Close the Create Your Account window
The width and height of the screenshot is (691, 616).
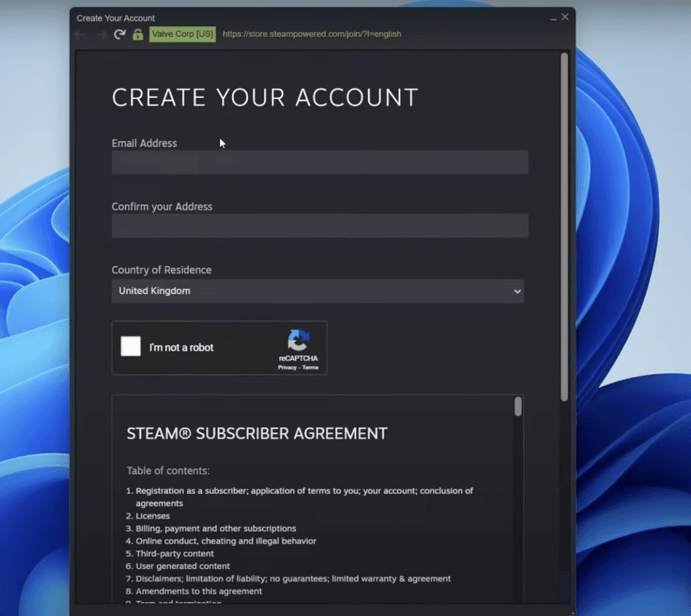[565, 16]
